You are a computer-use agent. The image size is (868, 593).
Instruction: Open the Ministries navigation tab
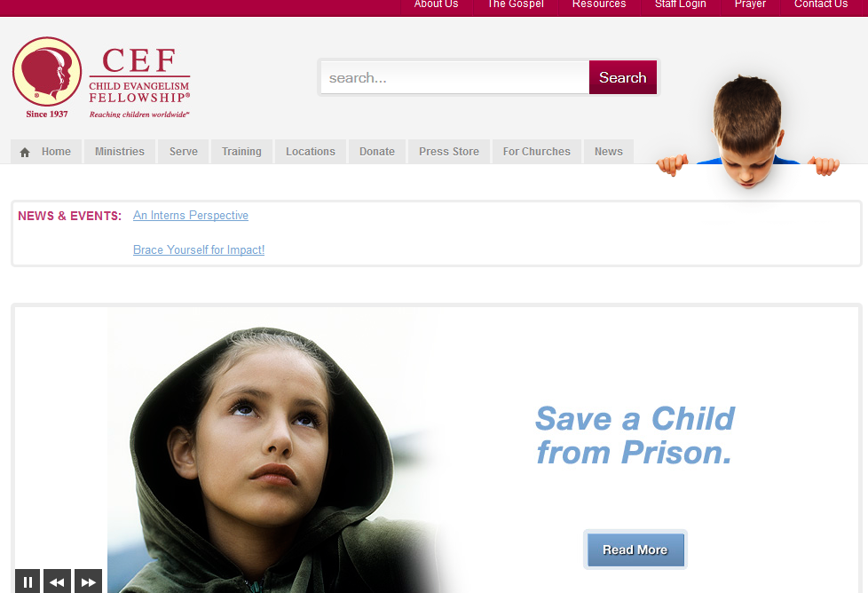point(120,152)
